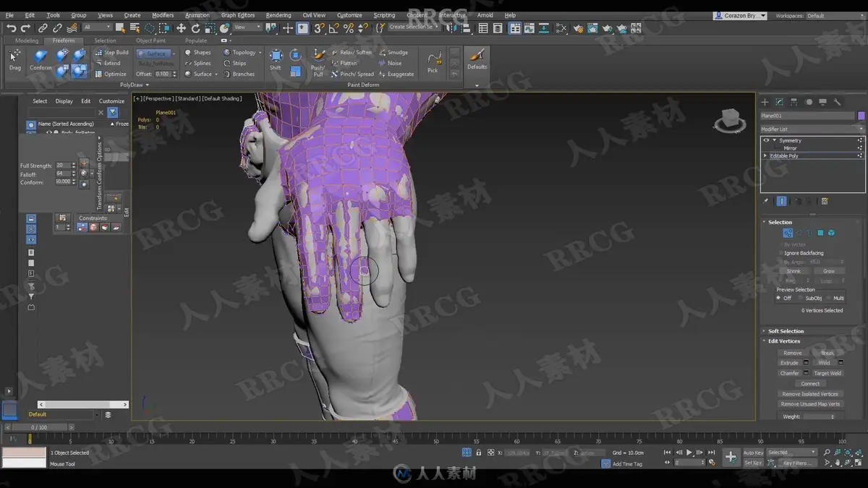Toggle the Pin Stack icon

pos(766,202)
